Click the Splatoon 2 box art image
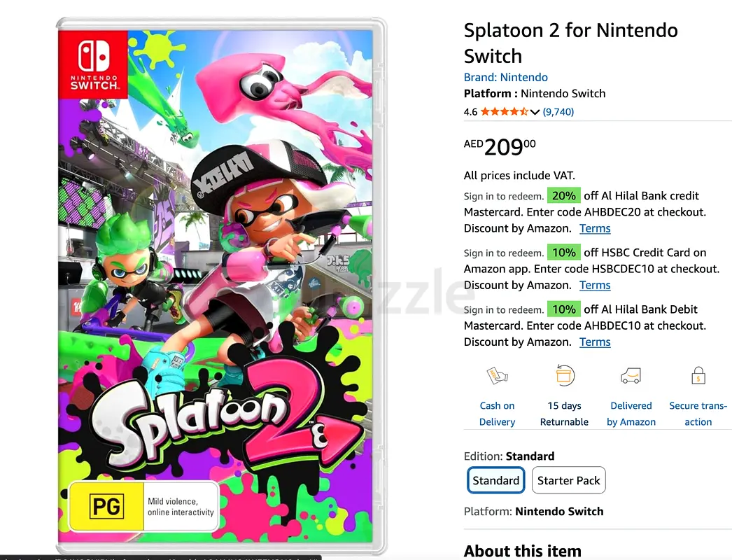 [x=220, y=287]
